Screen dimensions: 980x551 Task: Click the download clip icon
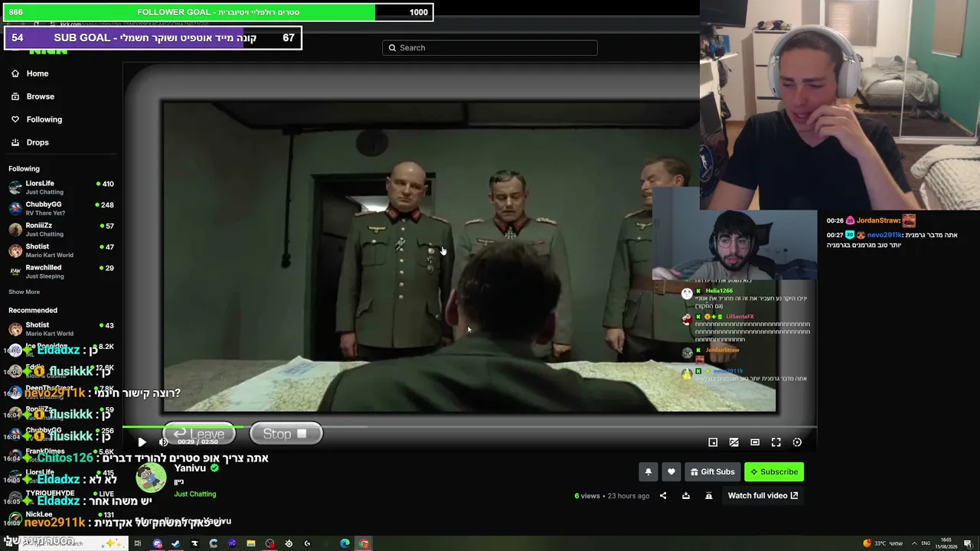[x=686, y=496]
